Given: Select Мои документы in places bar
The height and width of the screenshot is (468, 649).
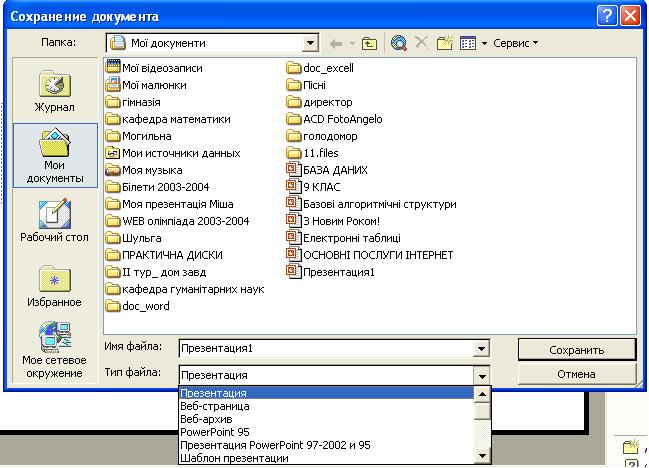Looking at the screenshot, I should tap(55, 155).
